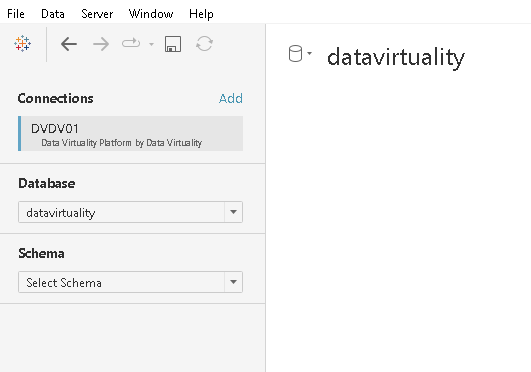This screenshot has height=372, width=531.
Task: Expand the Database dropdown arrow
Action: (233, 212)
